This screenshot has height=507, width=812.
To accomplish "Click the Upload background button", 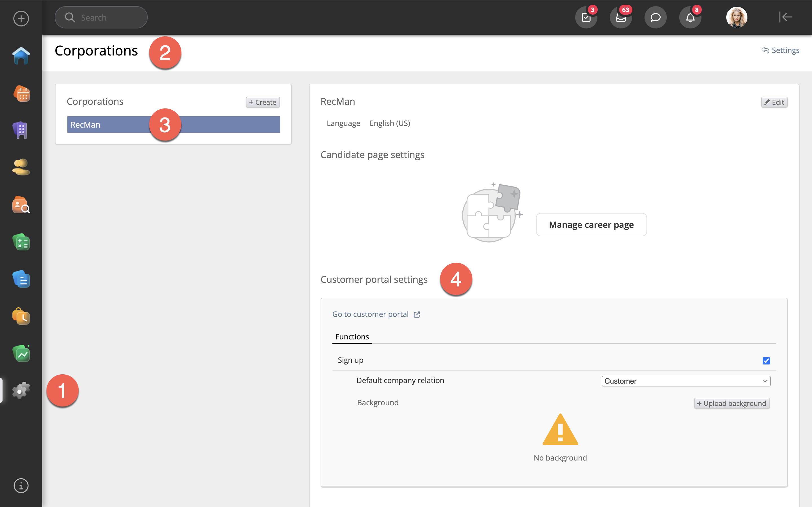I will pyautogui.click(x=731, y=403).
